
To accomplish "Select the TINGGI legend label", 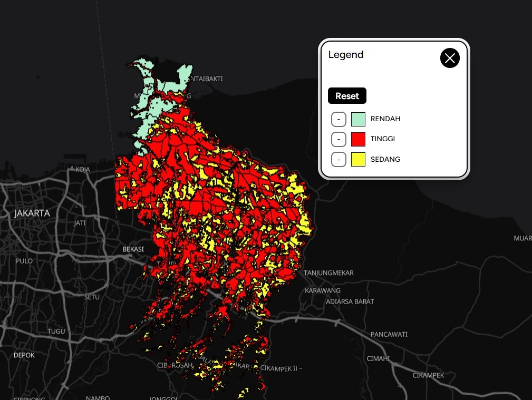I will (x=382, y=139).
